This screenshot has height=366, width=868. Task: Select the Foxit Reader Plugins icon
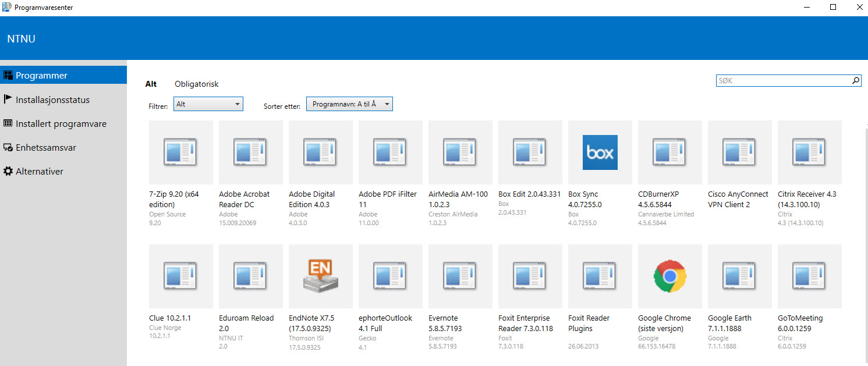(x=600, y=276)
